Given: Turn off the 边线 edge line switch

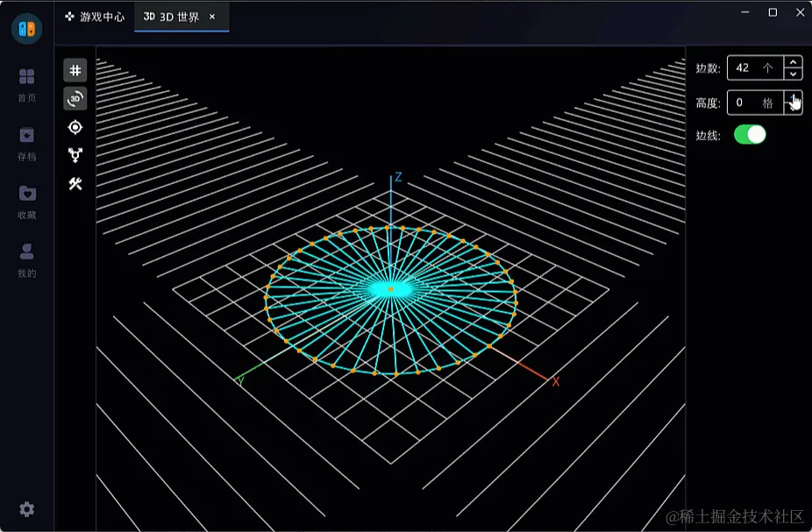Looking at the screenshot, I should 750,135.
